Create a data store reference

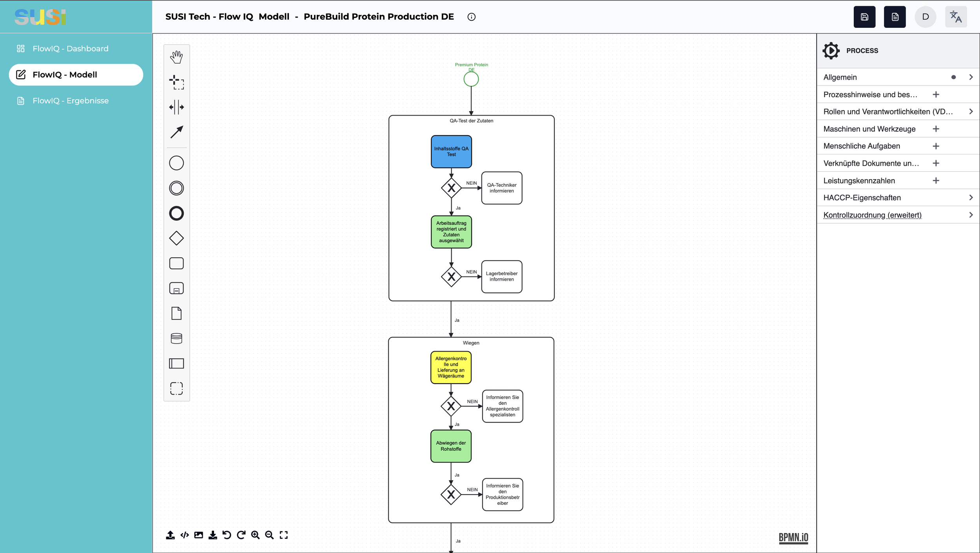176,338
